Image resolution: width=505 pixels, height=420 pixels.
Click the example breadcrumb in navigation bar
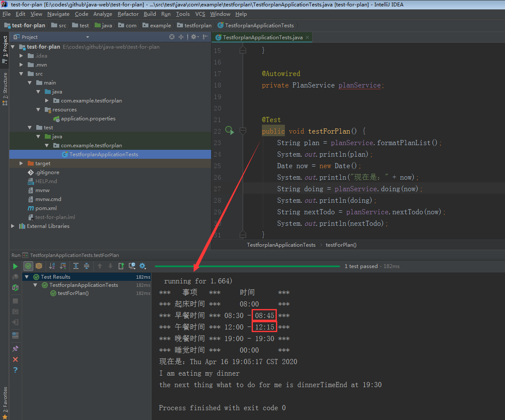[157, 26]
